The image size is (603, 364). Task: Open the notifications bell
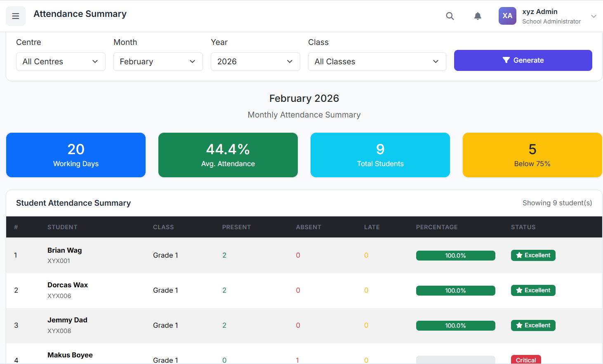478,16
